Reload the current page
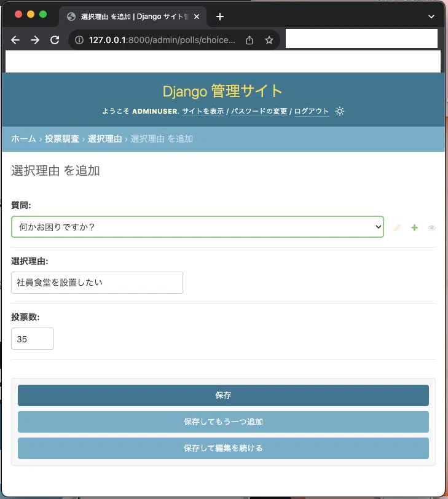Screen dimensions: 448x499 pos(55,40)
